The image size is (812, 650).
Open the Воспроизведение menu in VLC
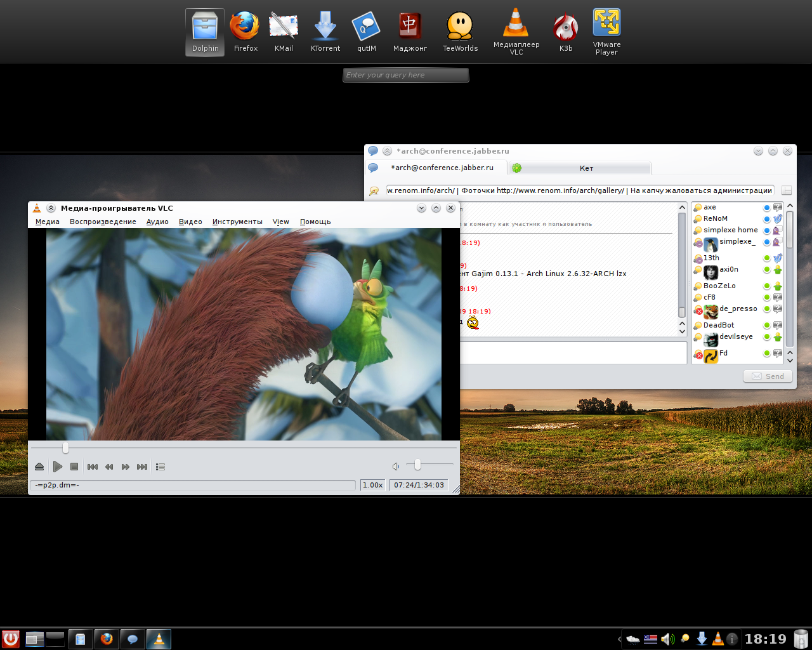[x=103, y=222]
